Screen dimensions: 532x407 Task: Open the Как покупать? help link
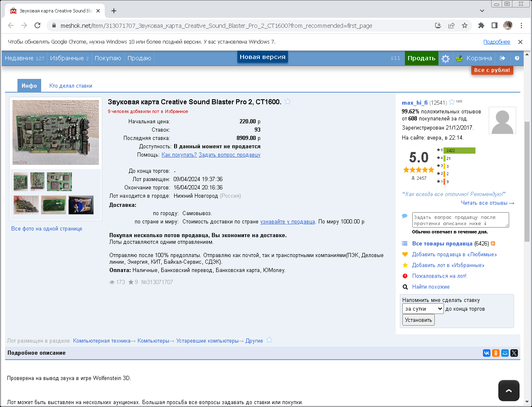pos(179,154)
